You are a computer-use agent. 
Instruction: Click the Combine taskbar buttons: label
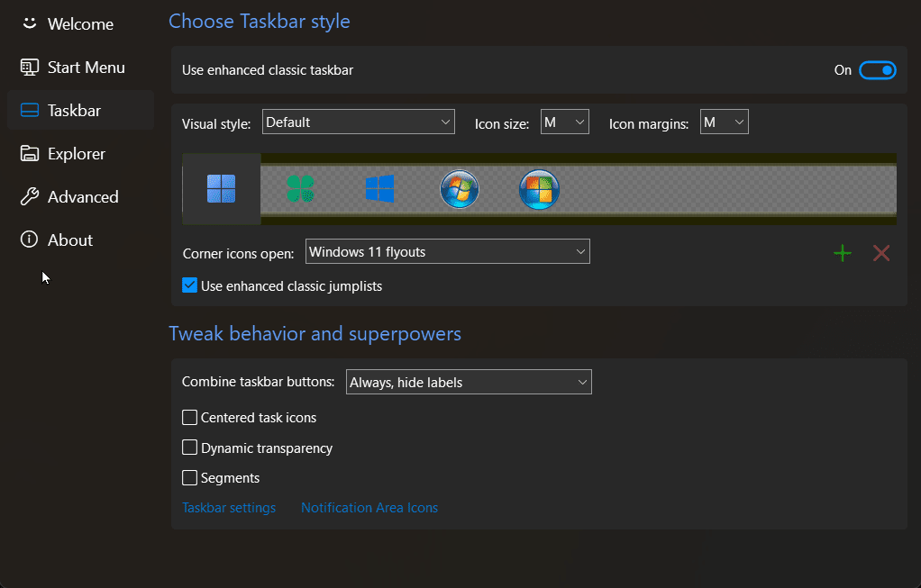[259, 382]
